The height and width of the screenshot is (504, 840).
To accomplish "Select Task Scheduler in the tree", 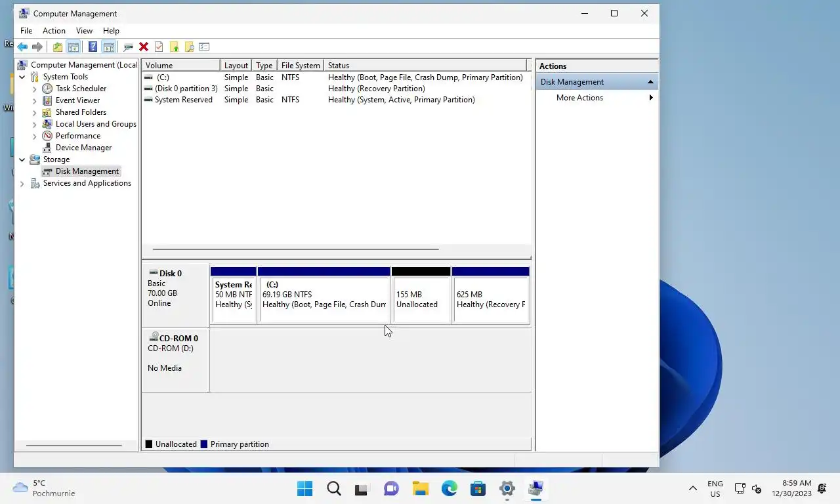I will click(x=81, y=89).
